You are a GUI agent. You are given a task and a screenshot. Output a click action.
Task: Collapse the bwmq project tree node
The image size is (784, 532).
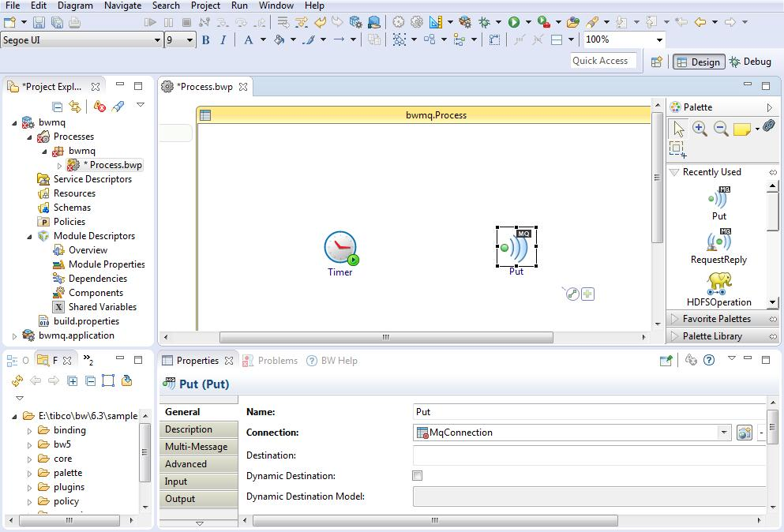click(14, 122)
